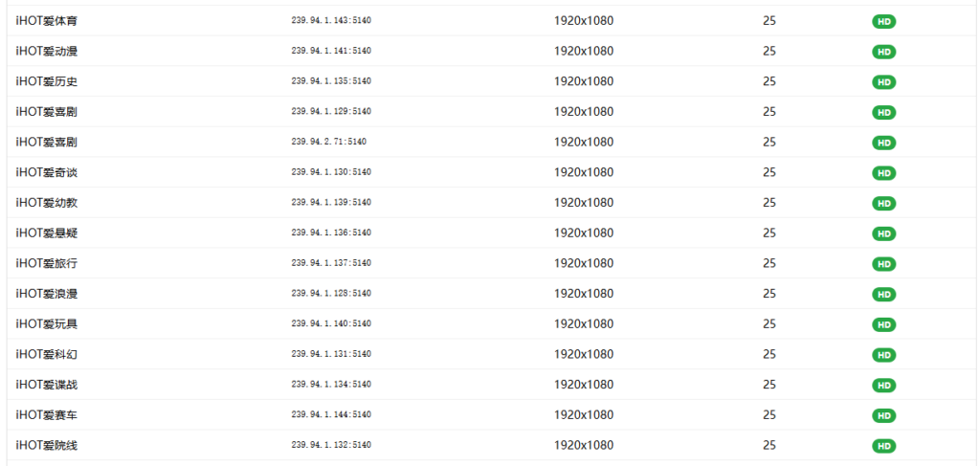Viewport: 980px width, 466px height.
Task: Click the HD badge in iHOT爱历史 row
Action: (x=883, y=82)
